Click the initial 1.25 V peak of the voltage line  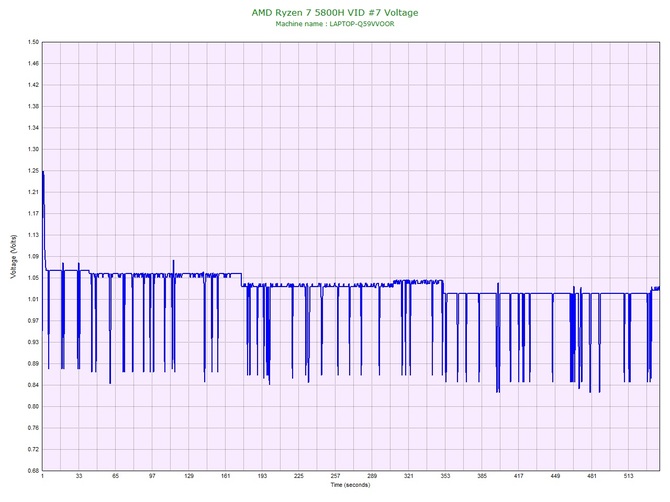pyautogui.click(x=43, y=172)
